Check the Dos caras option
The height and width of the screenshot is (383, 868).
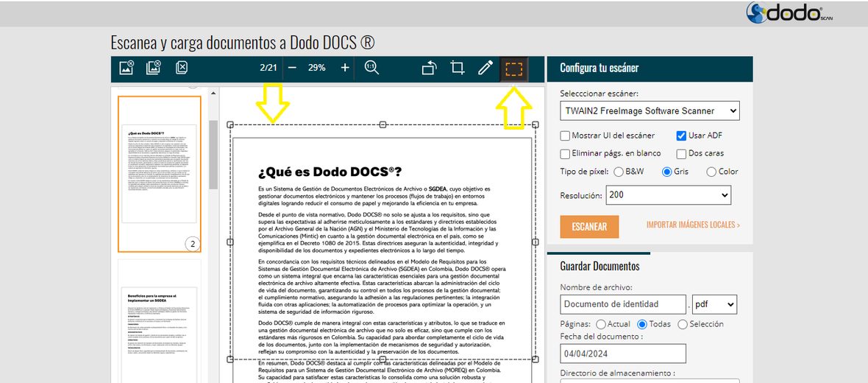pos(681,153)
